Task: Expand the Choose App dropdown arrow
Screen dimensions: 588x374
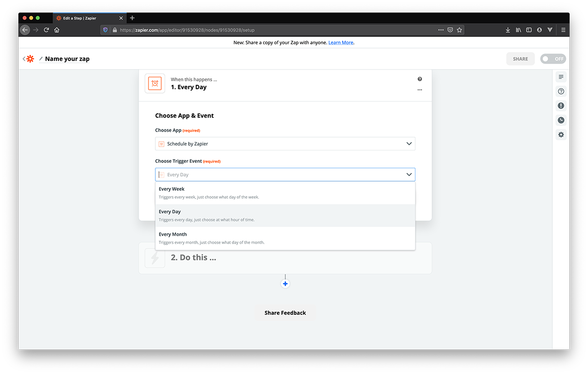Action: 409,144
